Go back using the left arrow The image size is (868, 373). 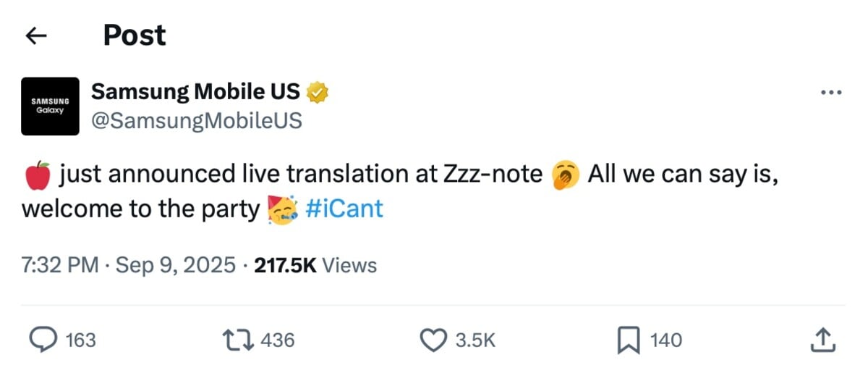point(35,35)
